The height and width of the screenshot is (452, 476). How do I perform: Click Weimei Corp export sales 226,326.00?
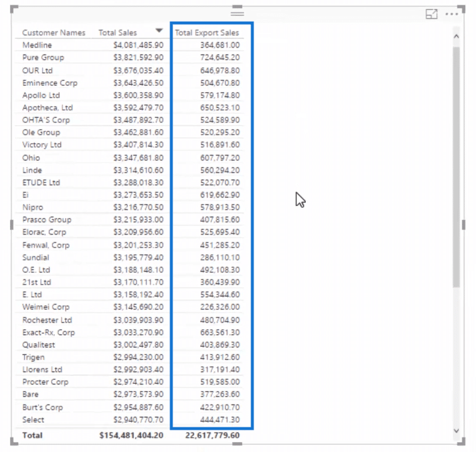[220, 307]
